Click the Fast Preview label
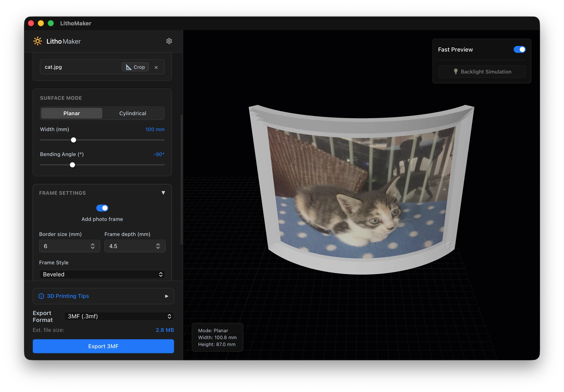Screen dimensions: 564x392 (x=455, y=50)
